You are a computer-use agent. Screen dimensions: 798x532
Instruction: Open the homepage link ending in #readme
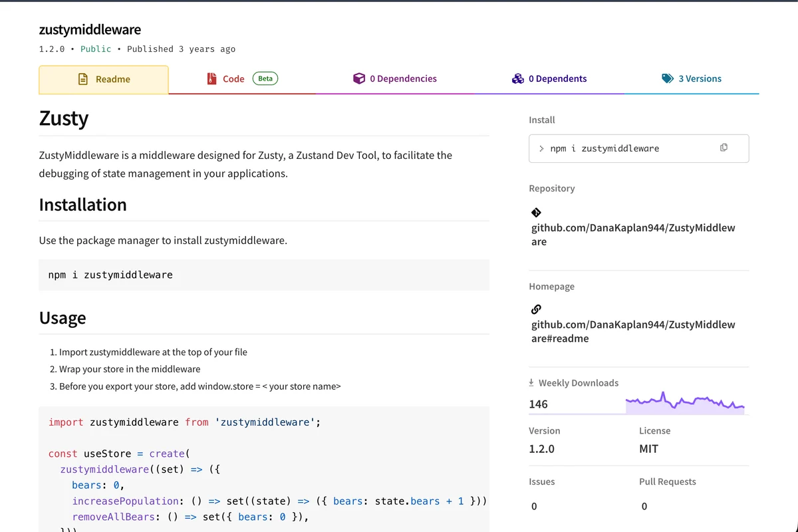(x=633, y=331)
